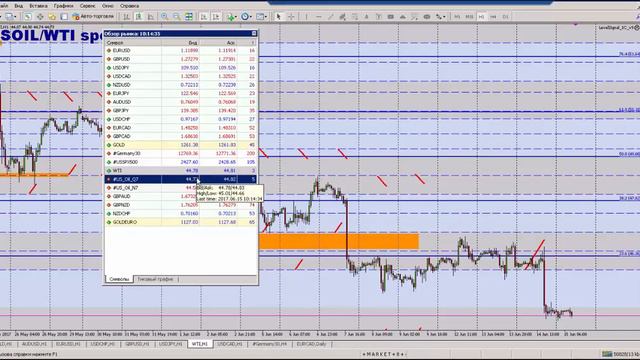Select the horizontal line drawing tool
The image size is (640, 360).
point(319,16)
